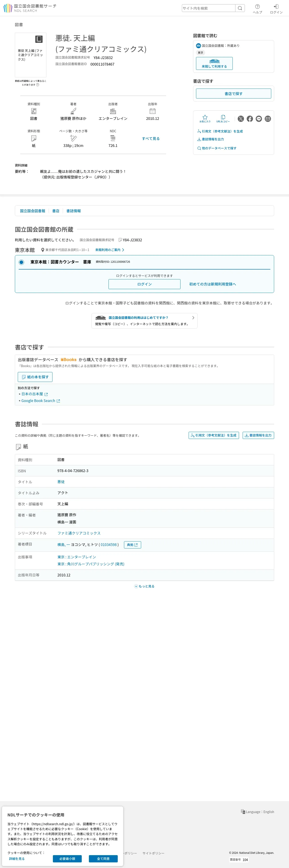289x868 pixels.
Task: Add item to お気に入り star icon
Action: point(205,119)
